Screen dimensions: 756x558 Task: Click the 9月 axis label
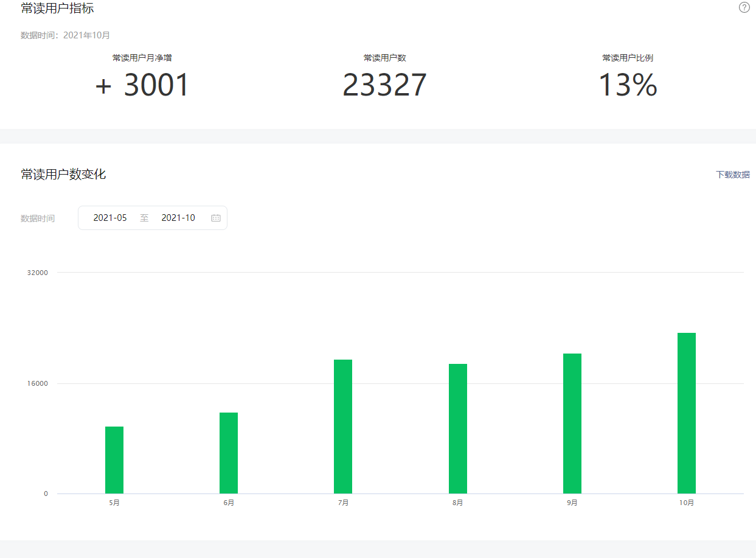click(572, 503)
